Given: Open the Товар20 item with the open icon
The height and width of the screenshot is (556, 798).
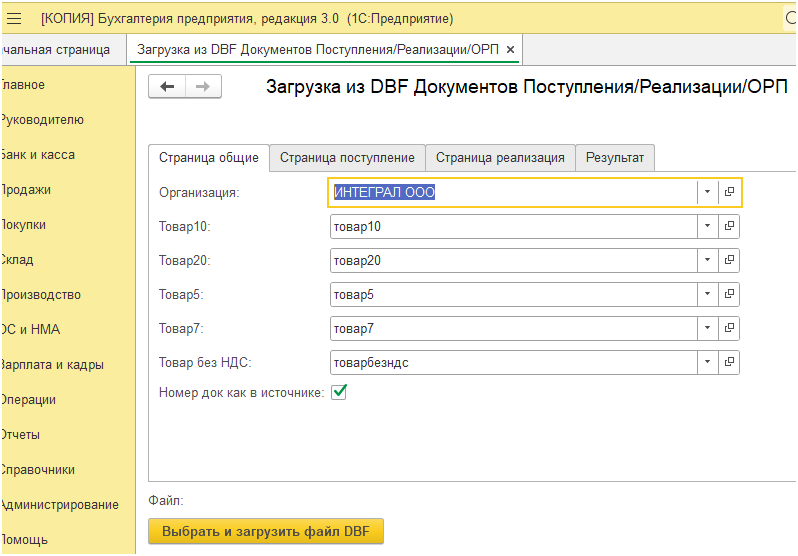Looking at the screenshot, I should click(x=729, y=260).
